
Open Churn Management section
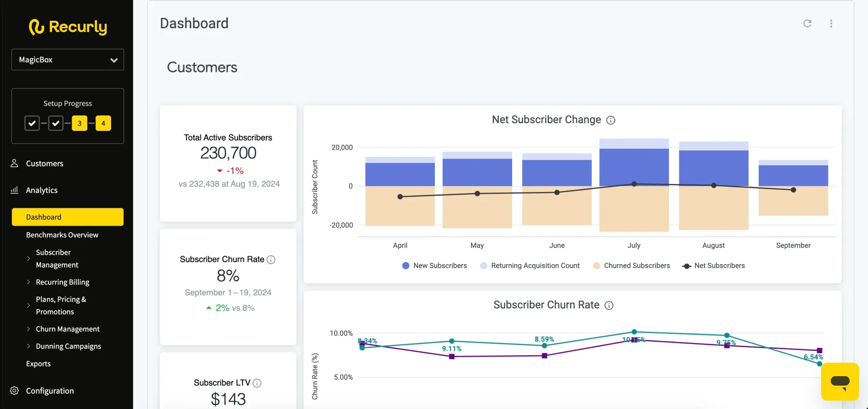[68, 329]
